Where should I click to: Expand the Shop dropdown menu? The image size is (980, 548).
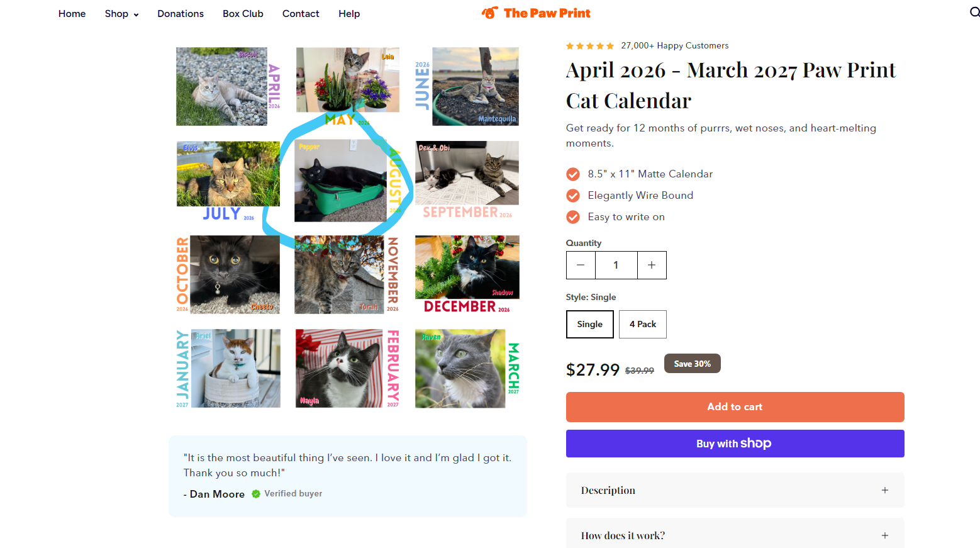pyautogui.click(x=121, y=14)
